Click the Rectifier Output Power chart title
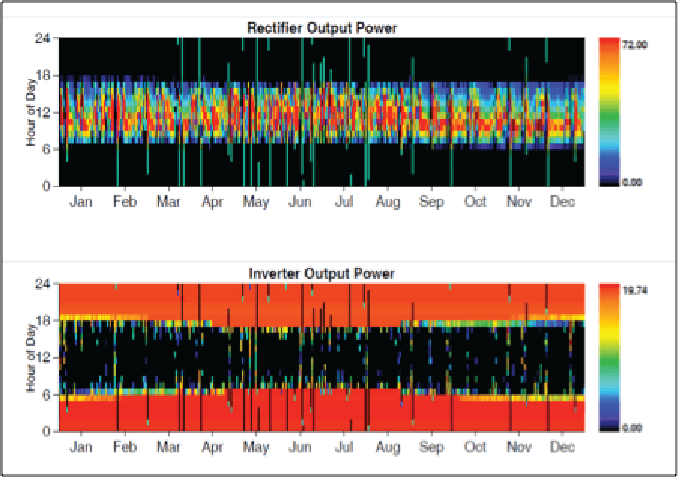678x477 pixels. [x=322, y=28]
